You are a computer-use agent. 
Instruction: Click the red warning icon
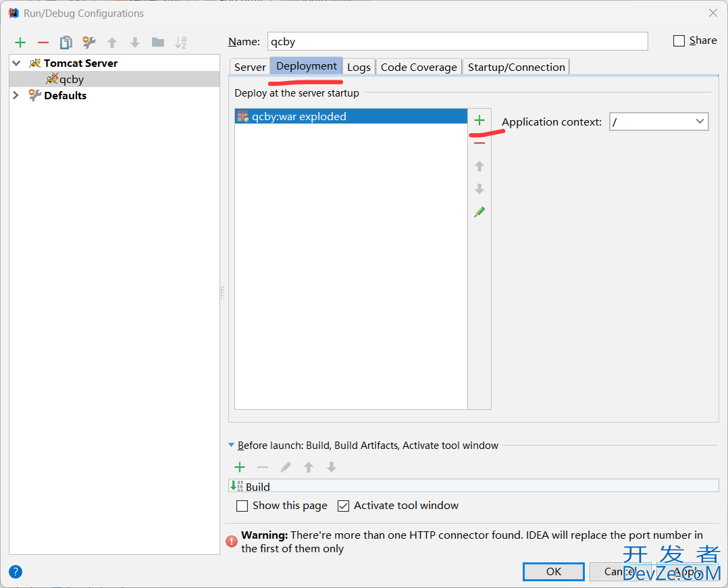pos(232,541)
